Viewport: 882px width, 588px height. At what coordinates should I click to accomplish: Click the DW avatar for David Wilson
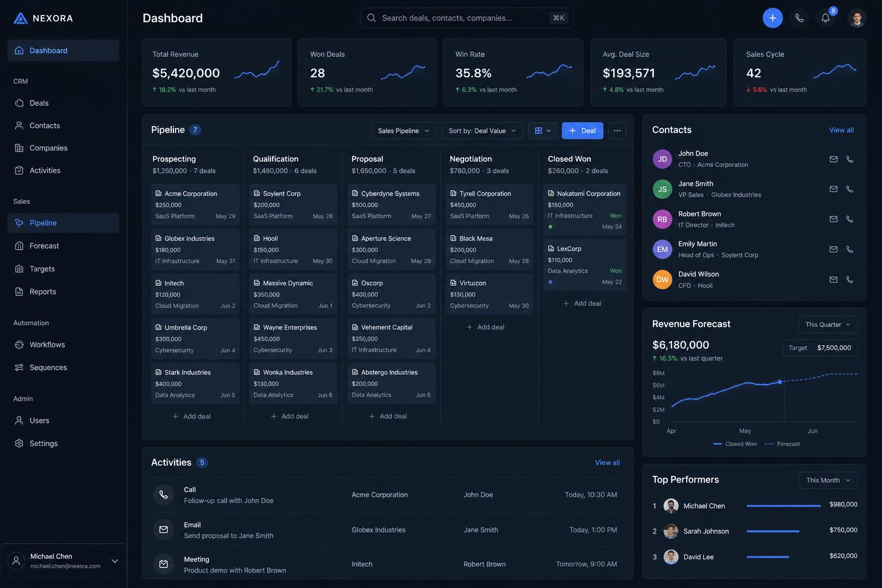click(662, 280)
